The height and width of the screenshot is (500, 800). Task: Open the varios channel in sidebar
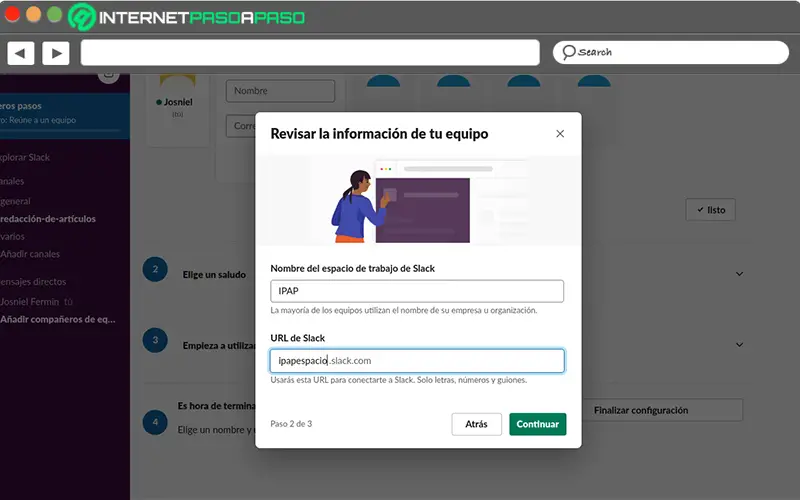tap(12, 236)
